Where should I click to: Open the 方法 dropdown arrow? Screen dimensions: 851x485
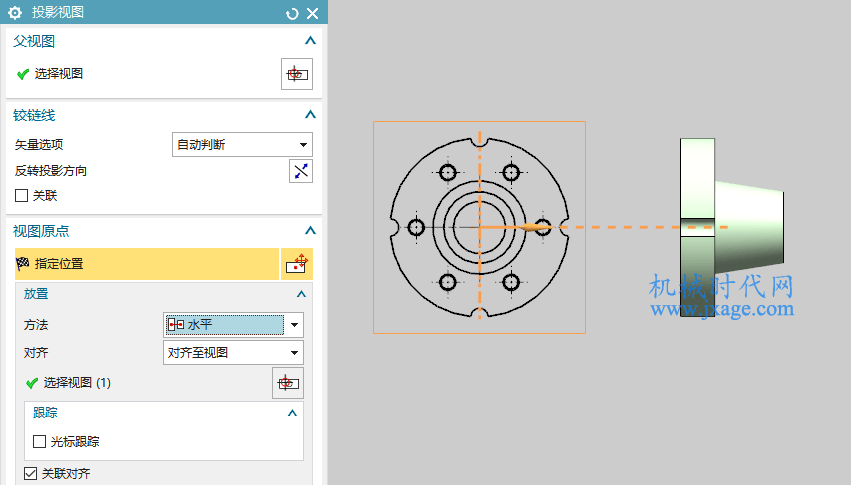tap(294, 325)
